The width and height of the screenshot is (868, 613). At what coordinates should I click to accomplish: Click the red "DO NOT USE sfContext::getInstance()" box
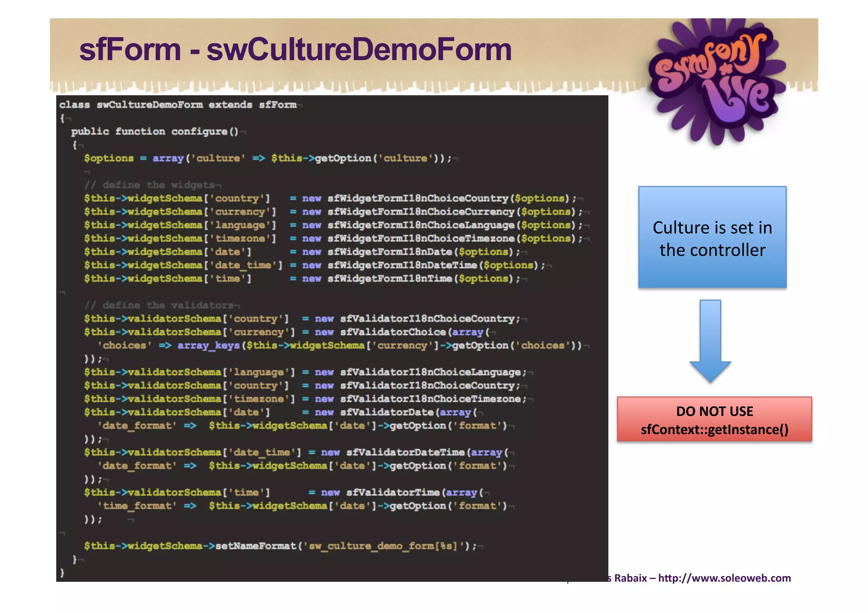tap(714, 419)
